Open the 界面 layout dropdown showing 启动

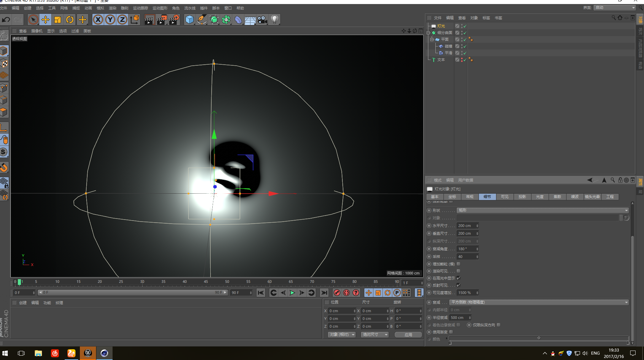tap(615, 7)
